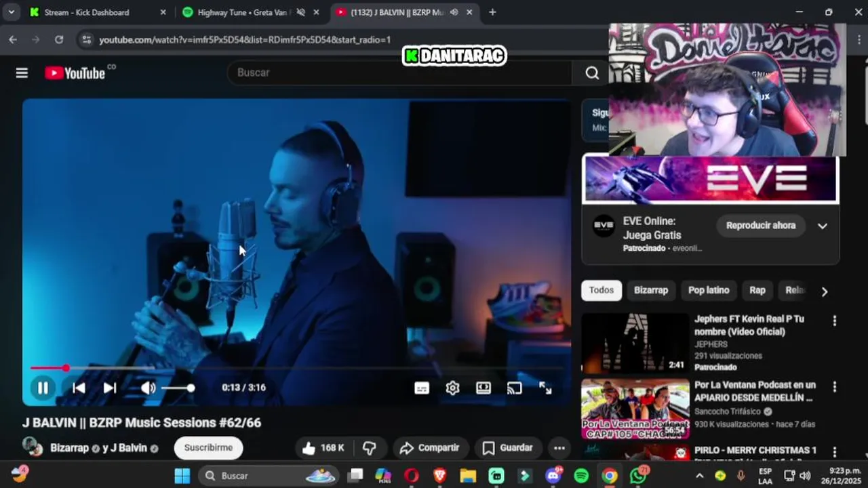Reload the current page

coord(59,40)
